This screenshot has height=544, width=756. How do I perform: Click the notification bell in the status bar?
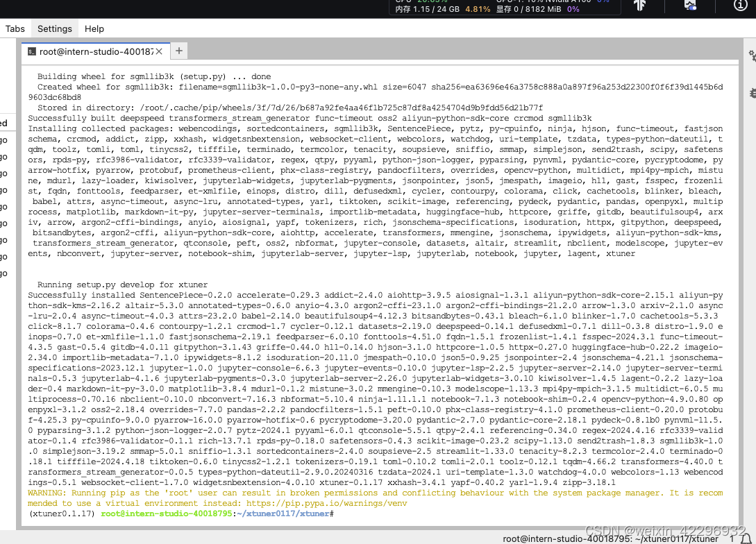click(x=746, y=538)
